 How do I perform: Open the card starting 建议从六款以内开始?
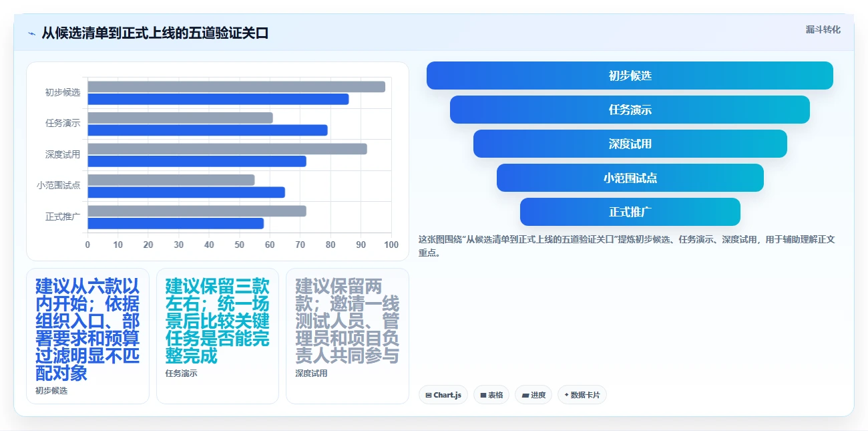tap(87, 336)
